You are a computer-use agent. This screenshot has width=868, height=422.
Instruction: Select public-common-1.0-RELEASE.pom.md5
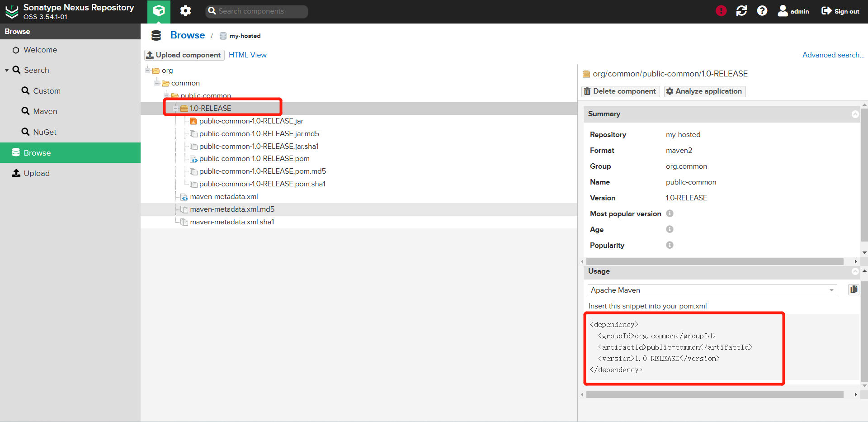point(263,171)
